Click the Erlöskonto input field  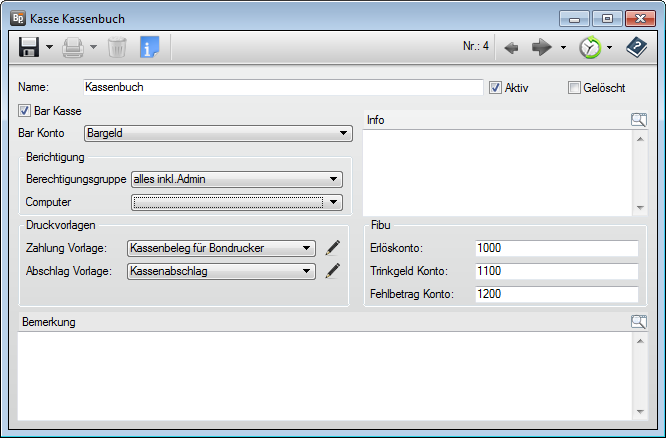(x=556, y=248)
